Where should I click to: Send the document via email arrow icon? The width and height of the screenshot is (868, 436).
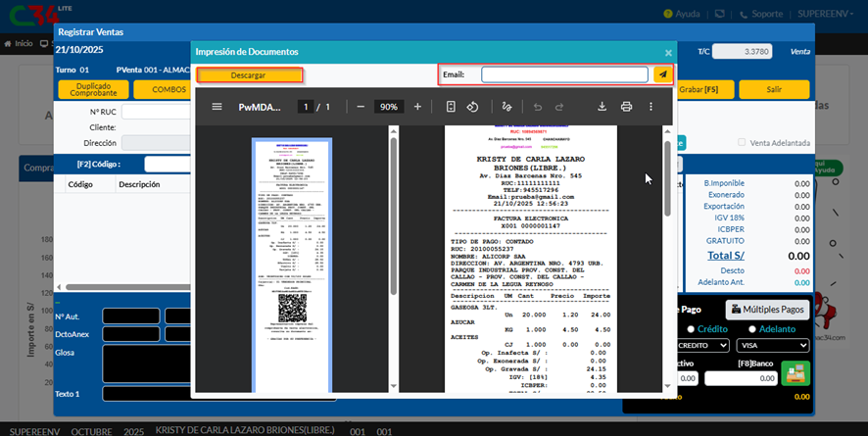662,74
